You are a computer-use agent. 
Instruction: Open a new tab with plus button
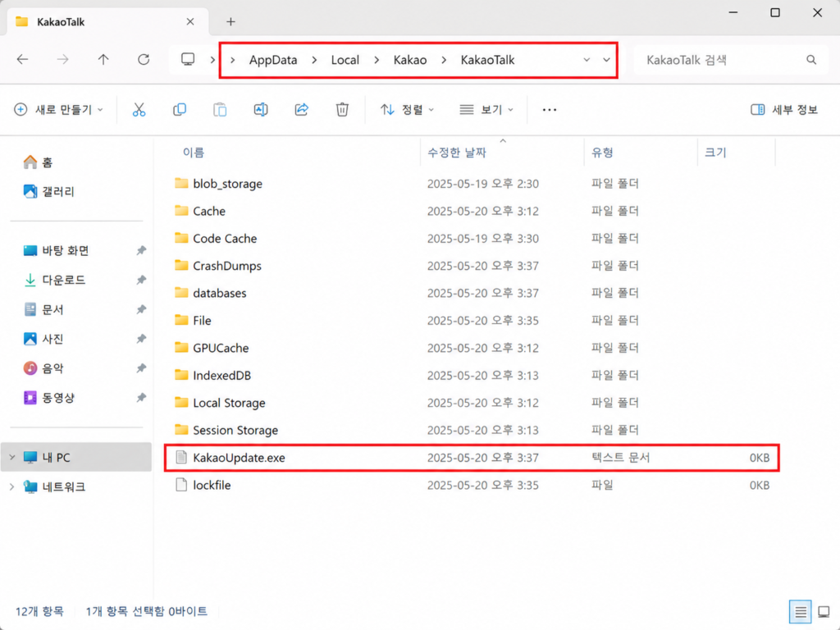[x=231, y=22]
